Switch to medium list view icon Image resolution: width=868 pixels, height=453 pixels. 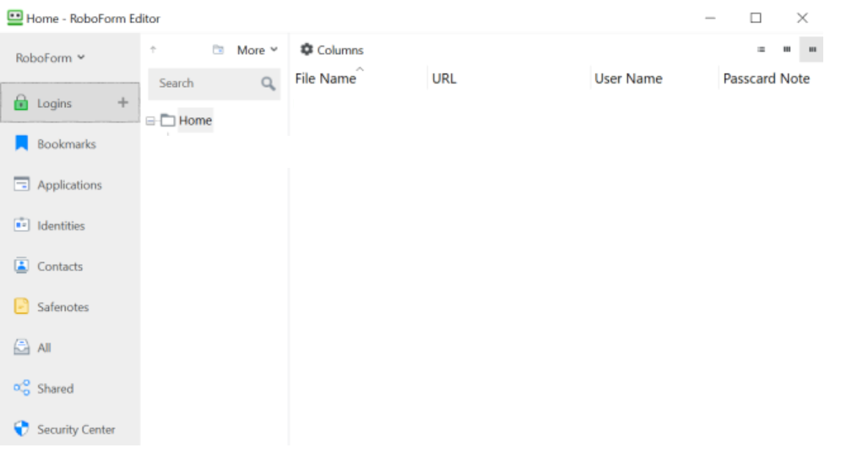pos(787,50)
